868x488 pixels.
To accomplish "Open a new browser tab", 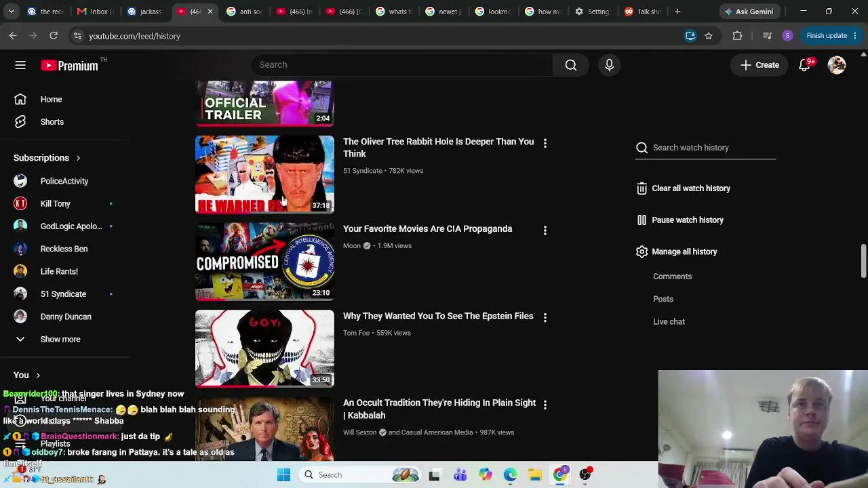I will coord(677,12).
